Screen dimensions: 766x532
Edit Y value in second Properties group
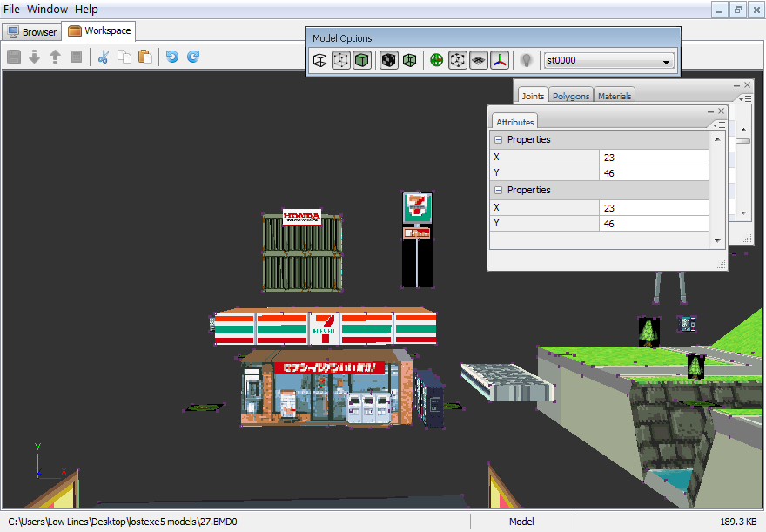(654, 224)
